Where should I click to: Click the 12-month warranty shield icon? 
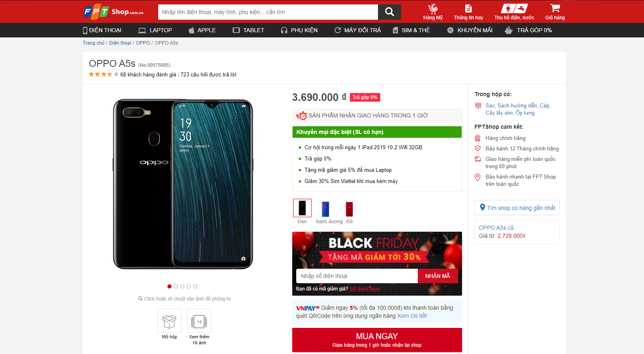[x=478, y=148]
